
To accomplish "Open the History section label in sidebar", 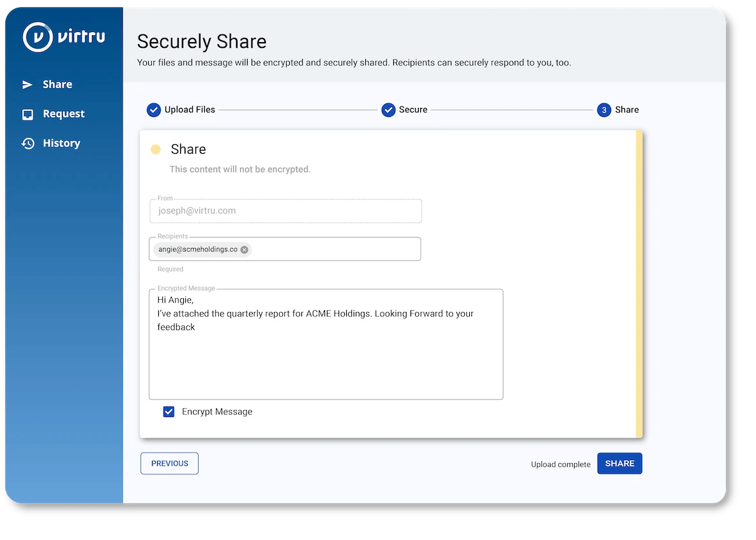I will tap(61, 144).
